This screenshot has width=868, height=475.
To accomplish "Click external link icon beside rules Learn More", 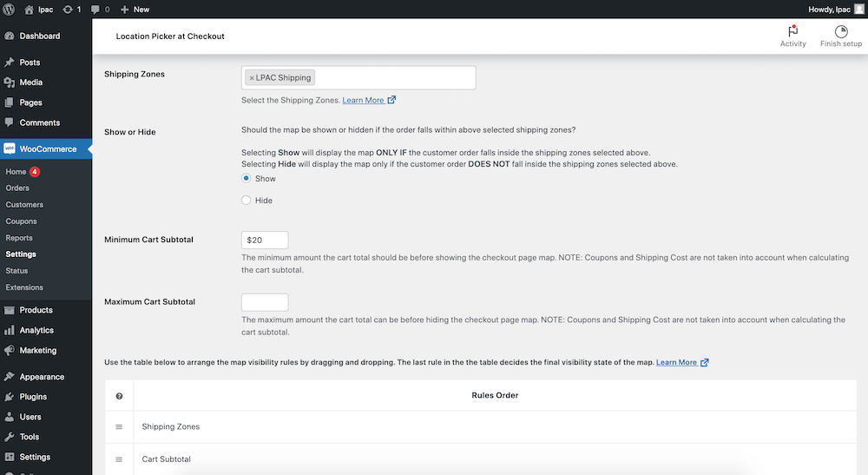I will click(x=704, y=363).
